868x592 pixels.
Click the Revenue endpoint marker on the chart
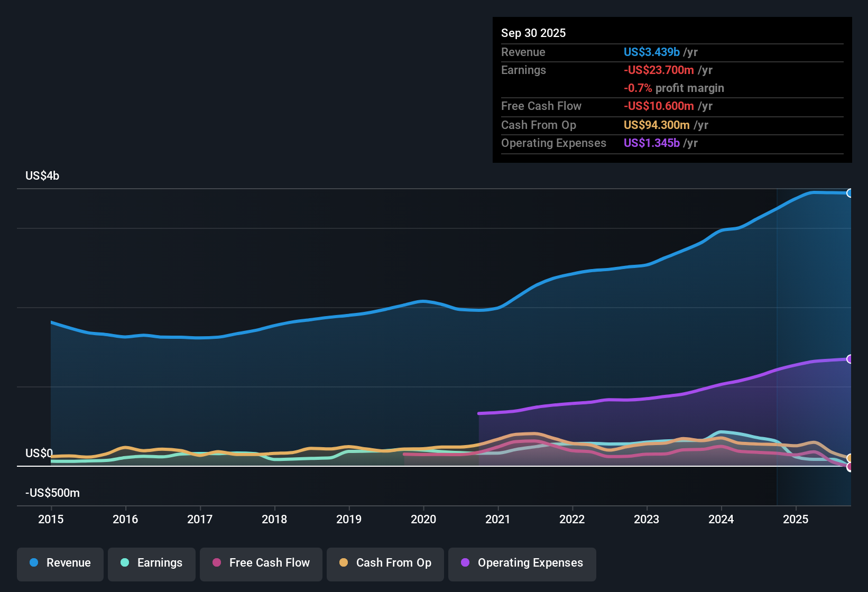(850, 193)
